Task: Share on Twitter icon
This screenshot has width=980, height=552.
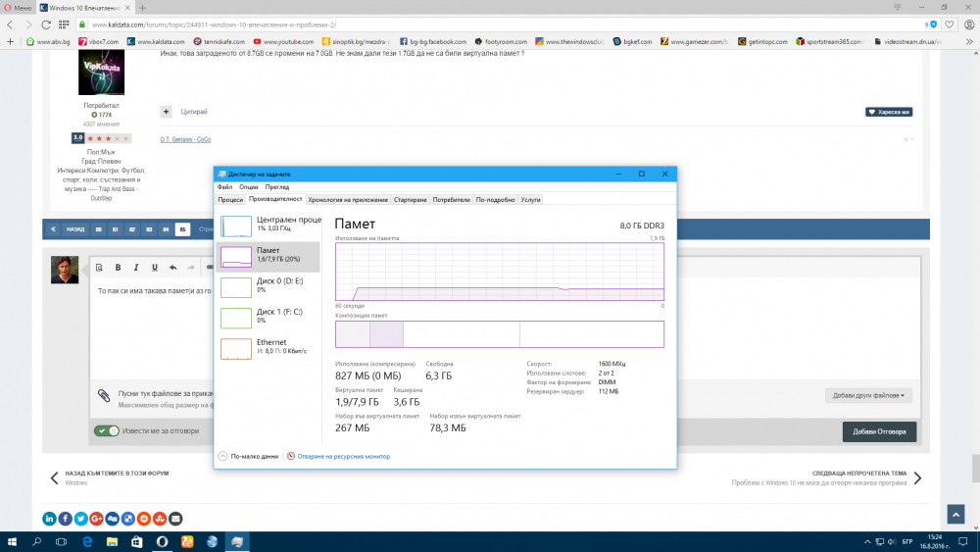Action: [80, 519]
